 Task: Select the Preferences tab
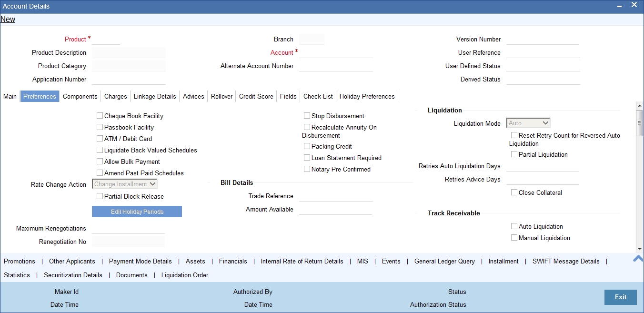tap(40, 96)
